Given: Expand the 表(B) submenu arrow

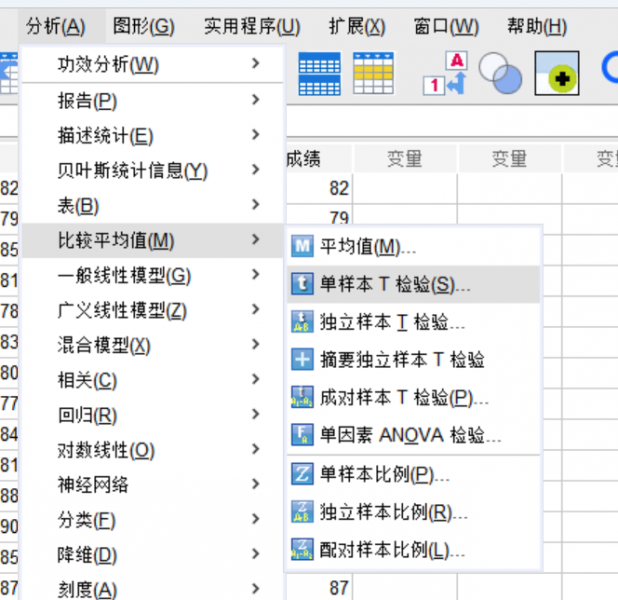Looking at the screenshot, I should [256, 204].
